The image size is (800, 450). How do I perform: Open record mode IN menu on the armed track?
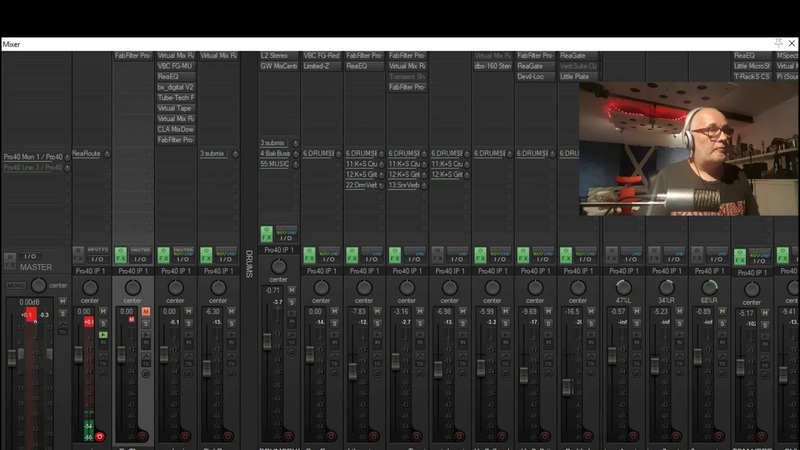tap(103, 344)
